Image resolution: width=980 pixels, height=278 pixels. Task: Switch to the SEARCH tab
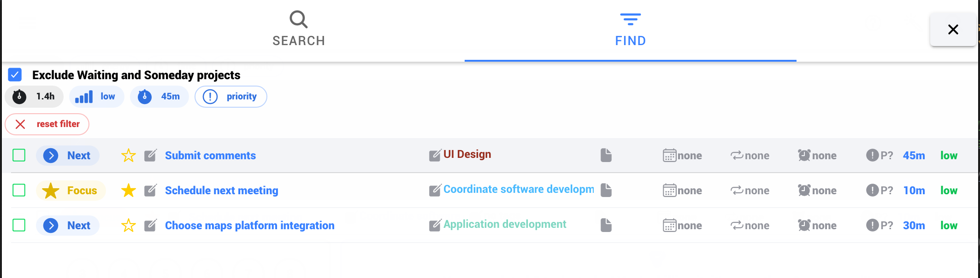tap(299, 29)
